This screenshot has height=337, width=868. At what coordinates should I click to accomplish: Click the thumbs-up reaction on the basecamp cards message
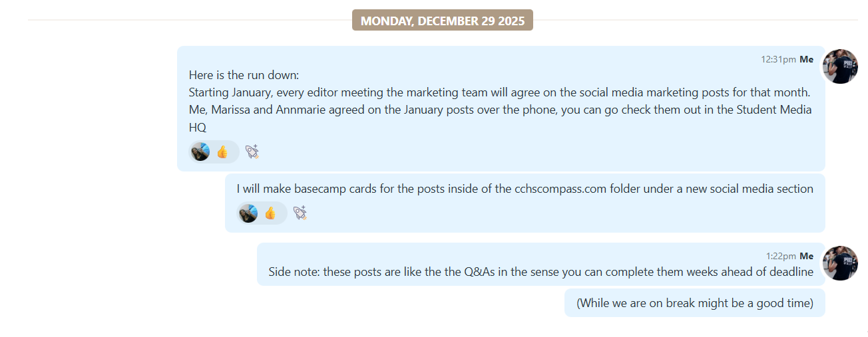point(270,213)
